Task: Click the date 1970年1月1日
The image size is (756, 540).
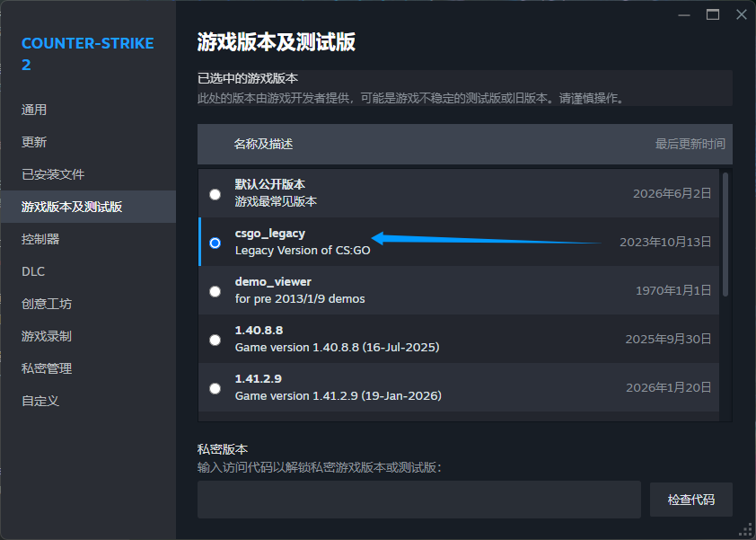Action: pyautogui.click(x=673, y=290)
